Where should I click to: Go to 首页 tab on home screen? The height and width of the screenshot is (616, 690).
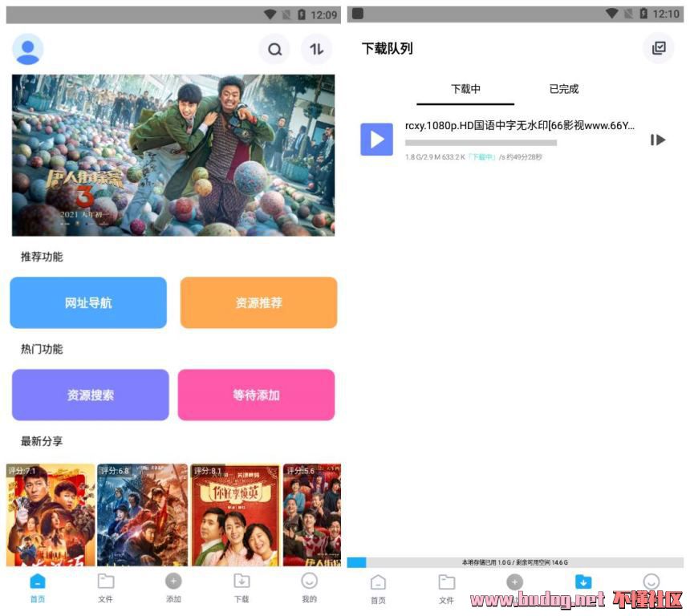[x=38, y=588]
